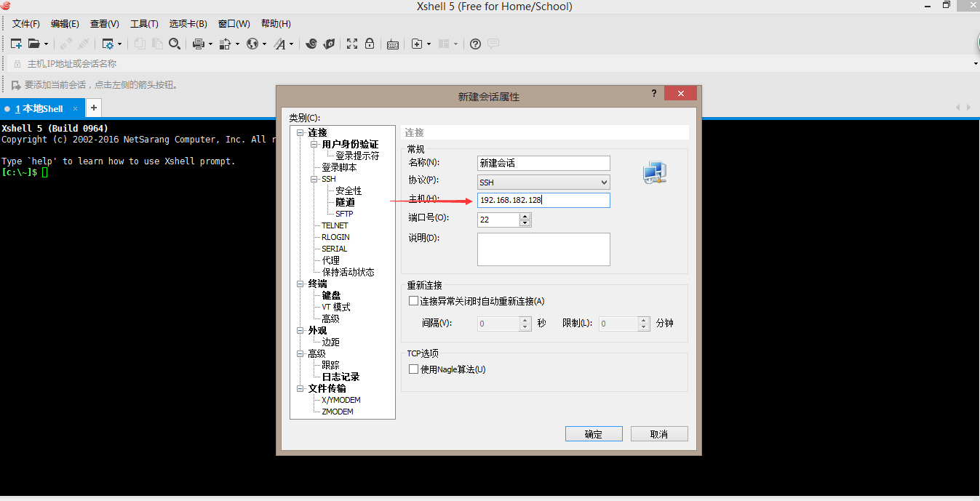Collapse the 用户身份验证 tree node
980x501 pixels.
[314, 144]
